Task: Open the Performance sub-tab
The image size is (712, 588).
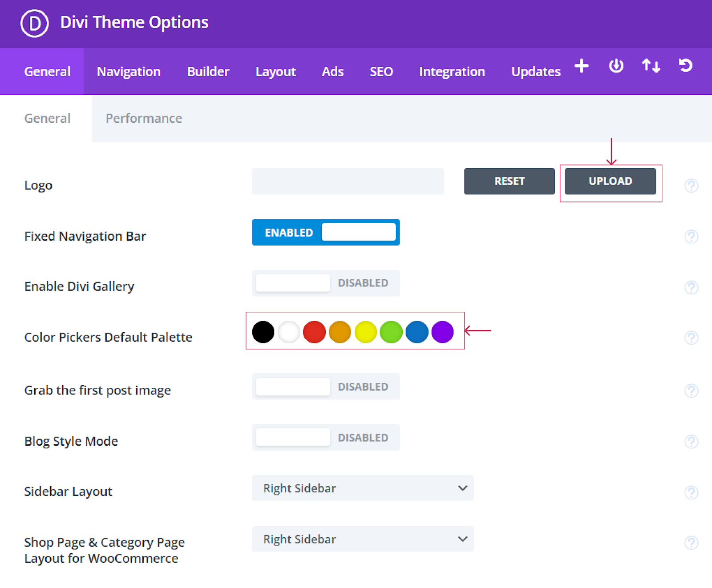Action: (x=144, y=118)
